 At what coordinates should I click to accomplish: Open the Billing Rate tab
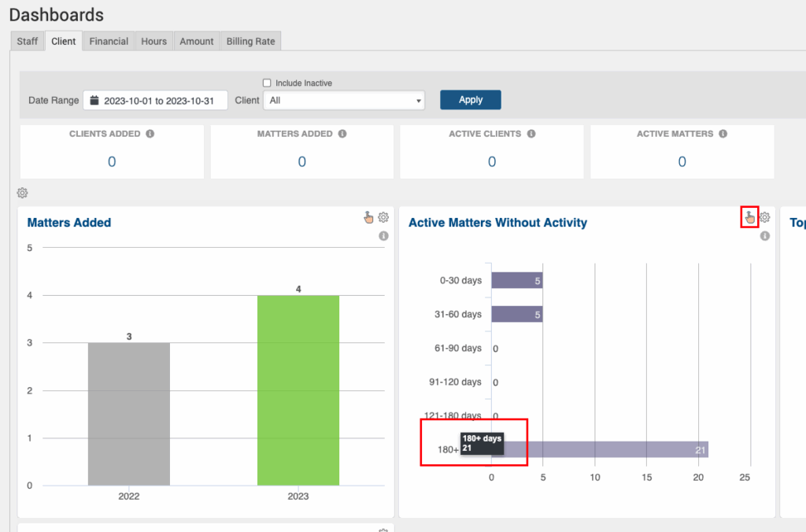tap(250, 42)
